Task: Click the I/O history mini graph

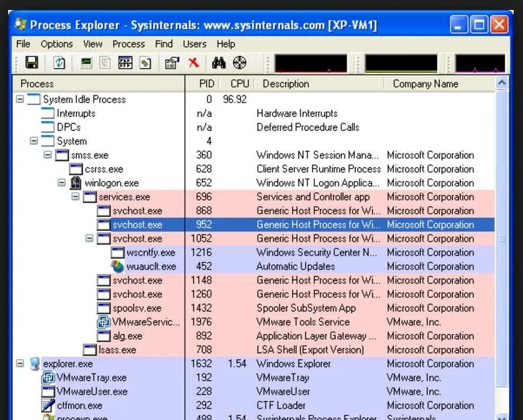Action: tap(480, 63)
